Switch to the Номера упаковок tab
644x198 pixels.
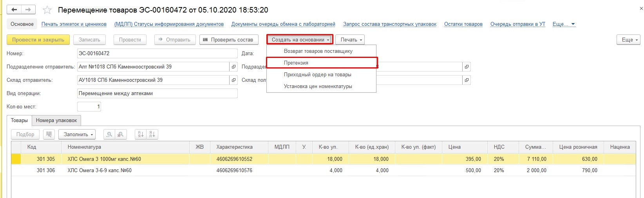point(56,121)
